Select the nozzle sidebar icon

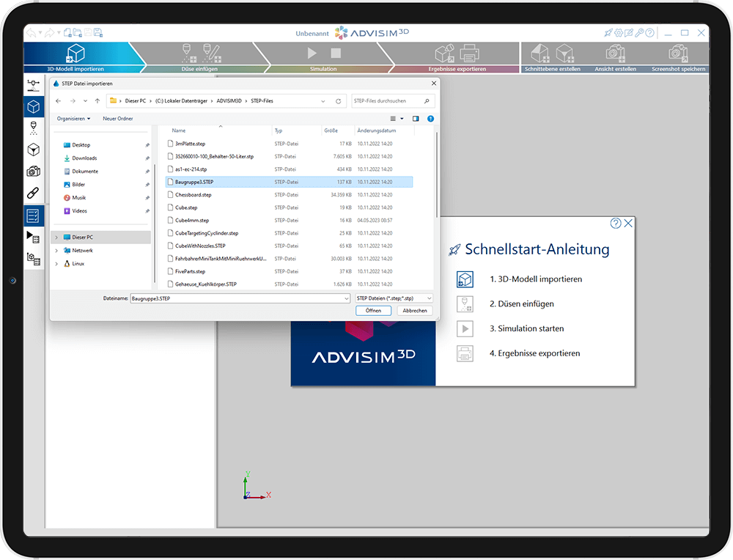tap(34, 128)
